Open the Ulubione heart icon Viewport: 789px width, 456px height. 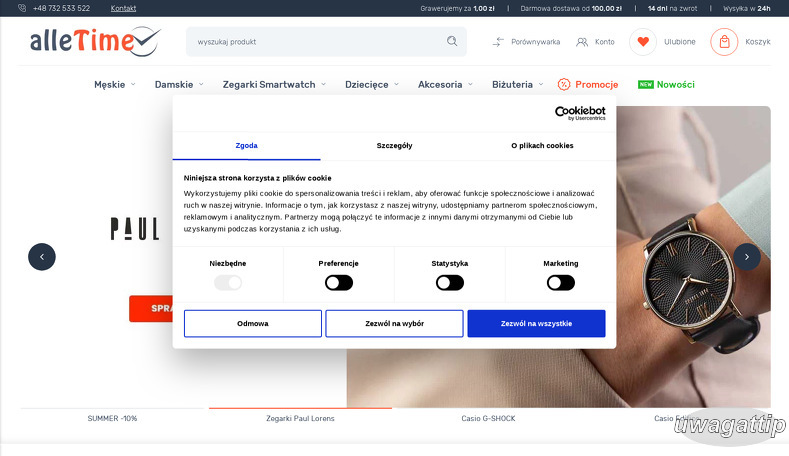[x=643, y=42]
